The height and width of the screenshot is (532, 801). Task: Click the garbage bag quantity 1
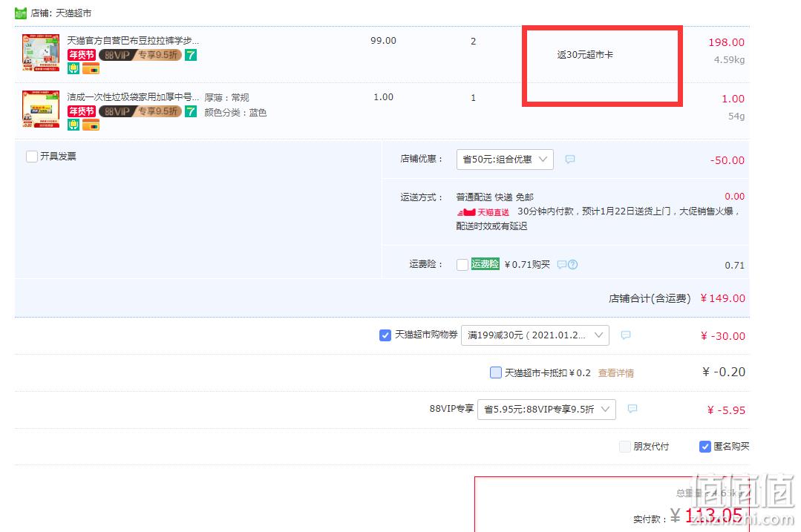pyautogui.click(x=473, y=97)
